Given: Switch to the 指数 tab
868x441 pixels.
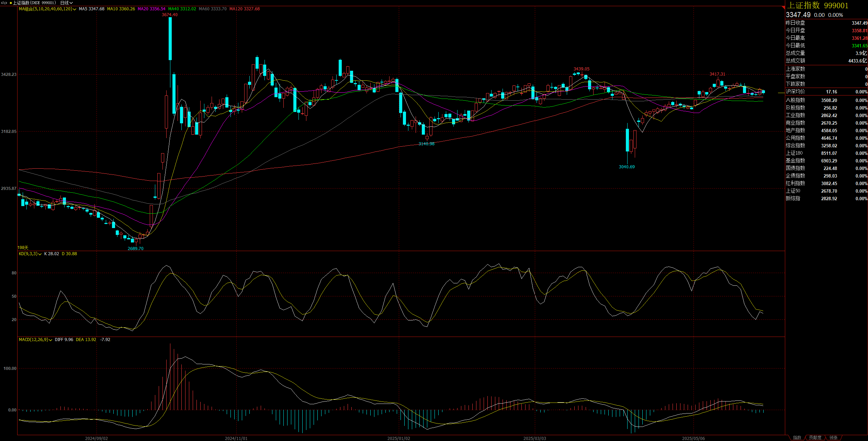Looking at the screenshot, I should click(797, 438).
